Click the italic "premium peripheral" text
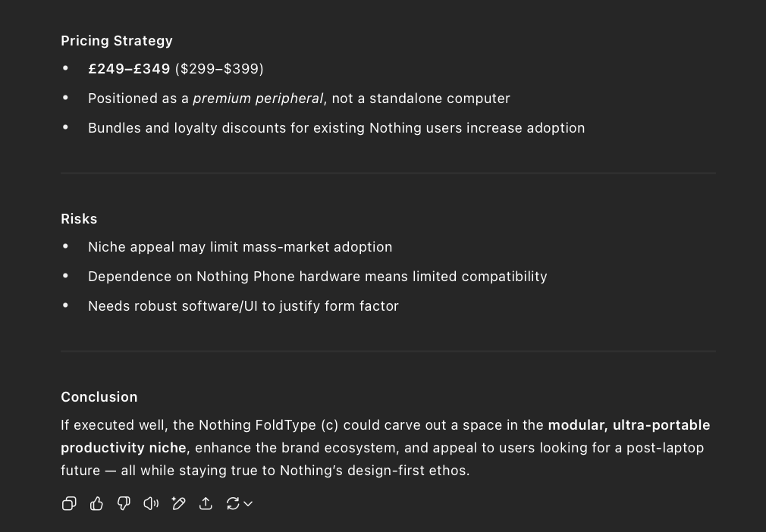The image size is (766, 532). (258, 99)
